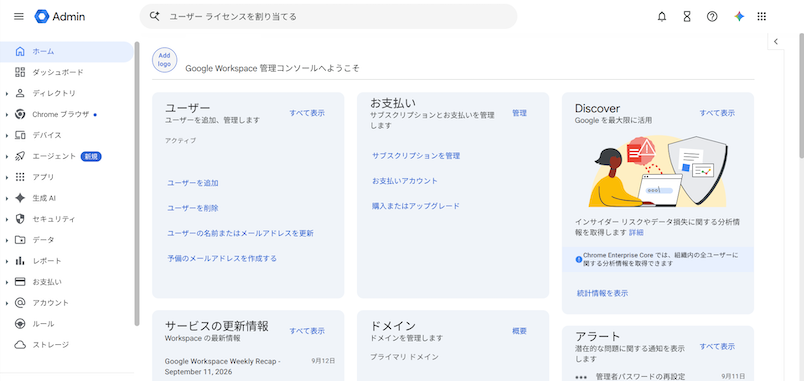The image size is (804, 381).
Task: Expand the Chrome ブラウザ tree arrow
Action: coord(7,115)
